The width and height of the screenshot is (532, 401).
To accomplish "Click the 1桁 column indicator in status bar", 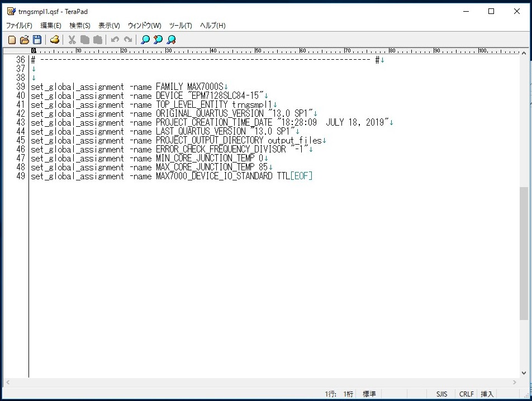I will [x=348, y=394].
